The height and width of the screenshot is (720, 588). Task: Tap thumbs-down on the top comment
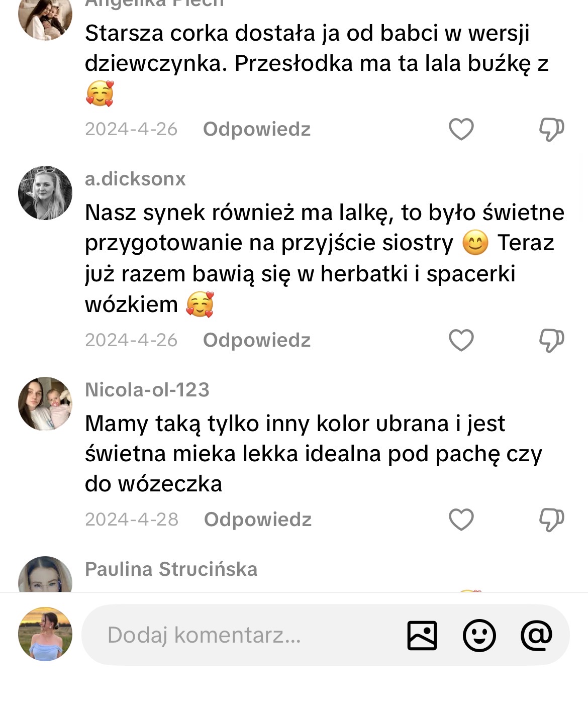(x=551, y=130)
